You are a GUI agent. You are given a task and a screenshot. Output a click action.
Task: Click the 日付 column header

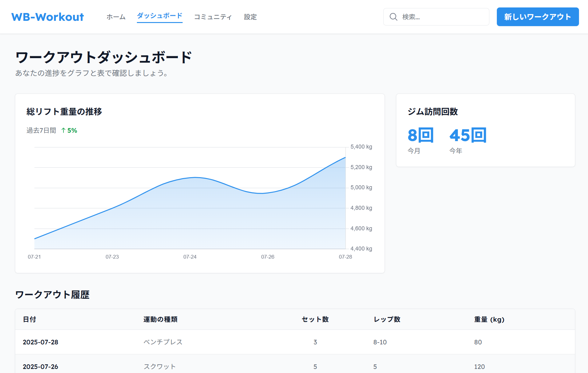pos(30,319)
